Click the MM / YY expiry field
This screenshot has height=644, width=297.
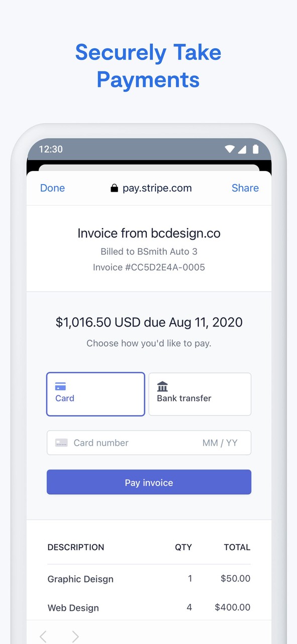click(220, 443)
